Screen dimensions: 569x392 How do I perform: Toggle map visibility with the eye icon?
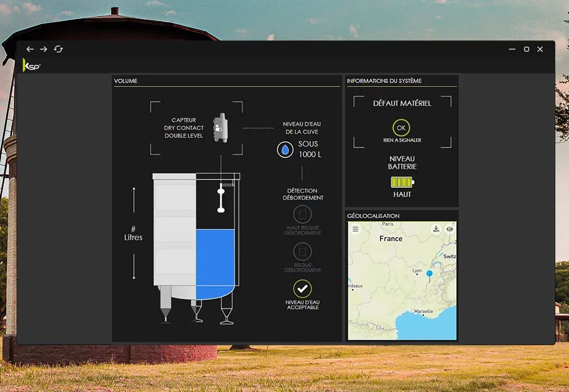450,229
